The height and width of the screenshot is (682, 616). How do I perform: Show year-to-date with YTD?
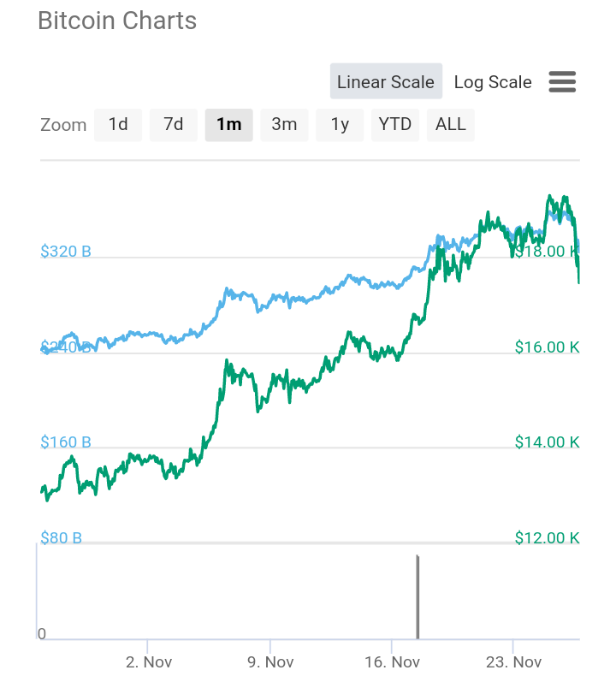point(395,125)
